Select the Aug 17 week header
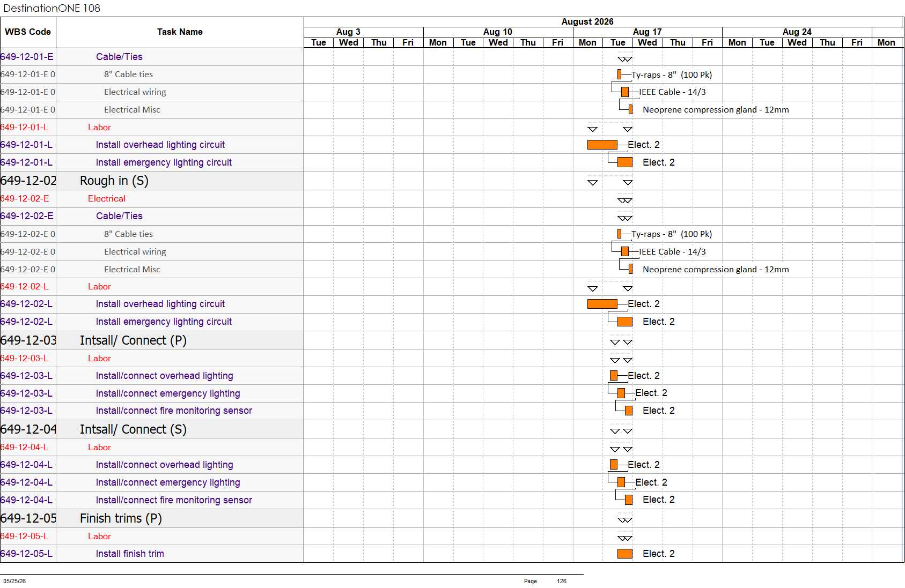 pyautogui.click(x=648, y=32)
